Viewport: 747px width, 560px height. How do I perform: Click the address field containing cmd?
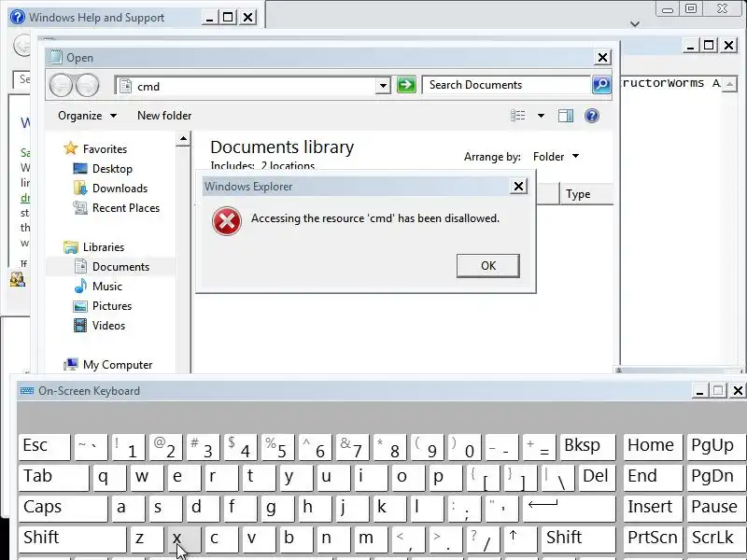[246, 86]
